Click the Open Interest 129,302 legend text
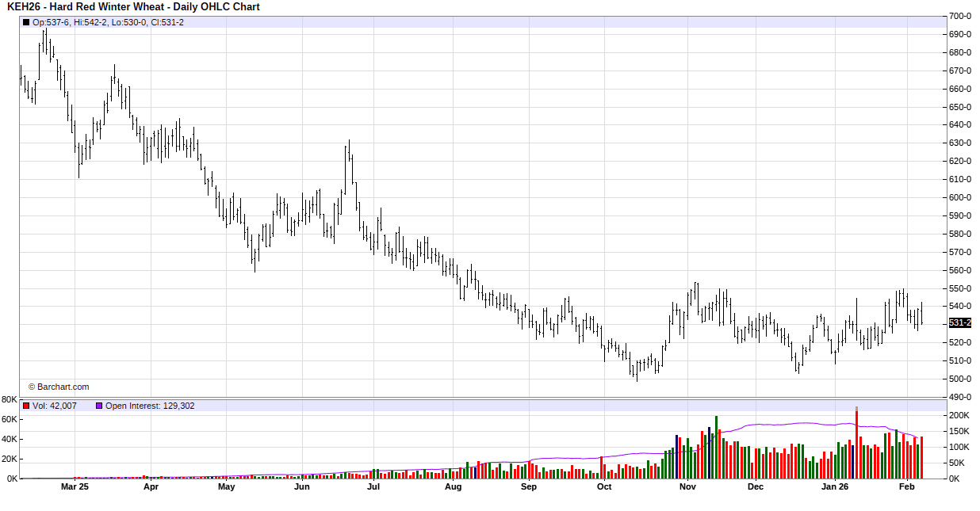 coord(150,406)
